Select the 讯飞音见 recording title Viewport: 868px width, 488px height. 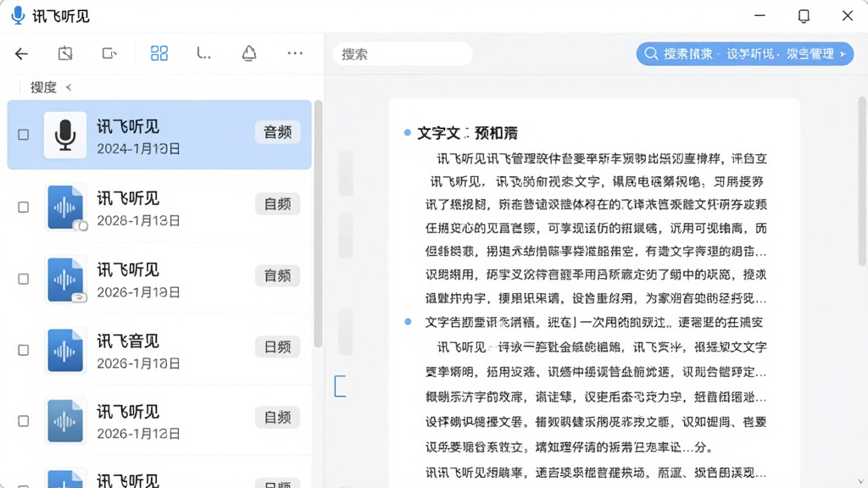128,341
